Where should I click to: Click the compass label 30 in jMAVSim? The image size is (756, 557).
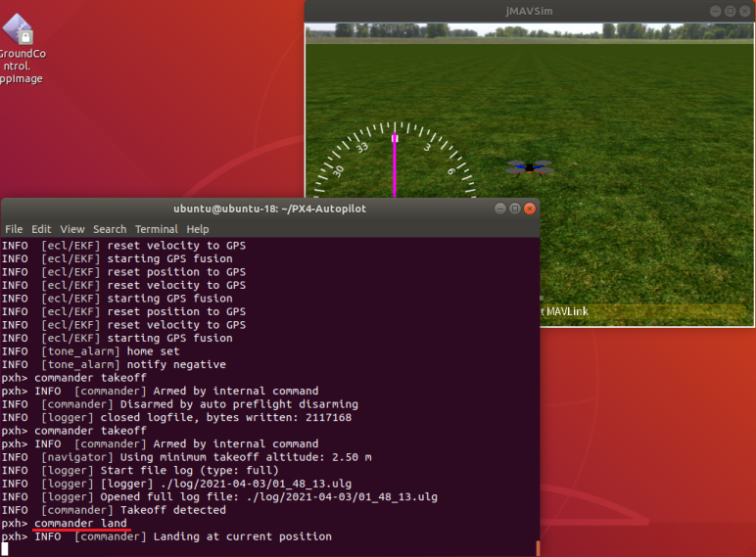click(x=339, y=170)
